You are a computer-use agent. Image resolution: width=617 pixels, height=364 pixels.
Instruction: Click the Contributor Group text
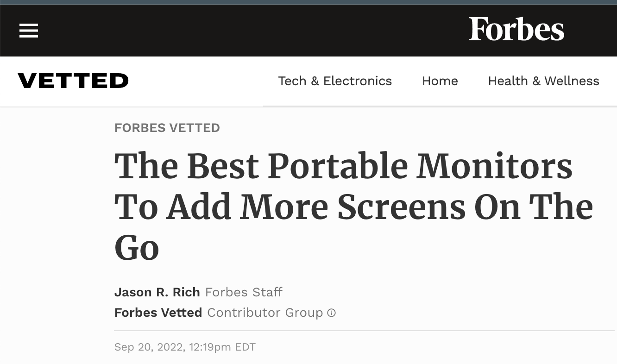265,313
